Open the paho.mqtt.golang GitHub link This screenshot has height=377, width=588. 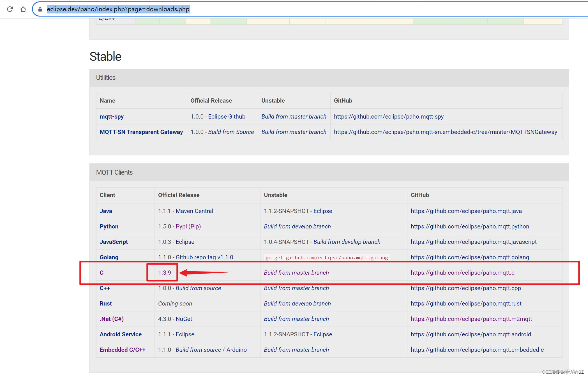click(470, 257)
